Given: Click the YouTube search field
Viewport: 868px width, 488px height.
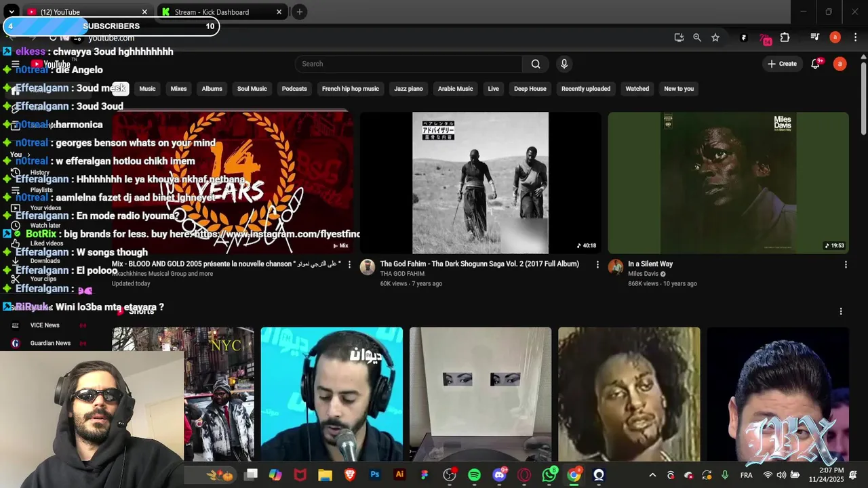Looking at the screenshot, I should (x=408, y=64).
